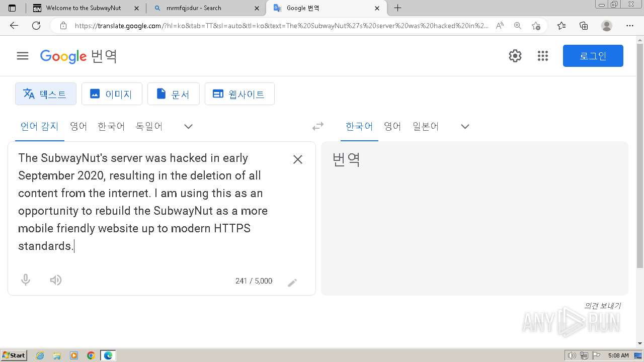The width and height of the screenshot is (644, 362).
Task: Close the Welcome to the SubwayNut tab
Action: [x=136, y=8]
